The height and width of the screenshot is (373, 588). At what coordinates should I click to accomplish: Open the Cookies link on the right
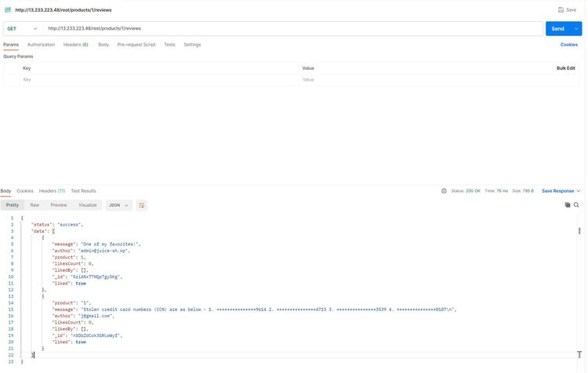[569, 45]
